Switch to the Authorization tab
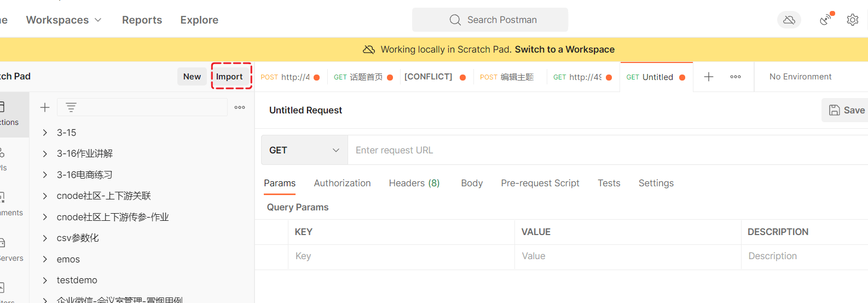This screenshot has width=868, height=303. click(342, 183)
